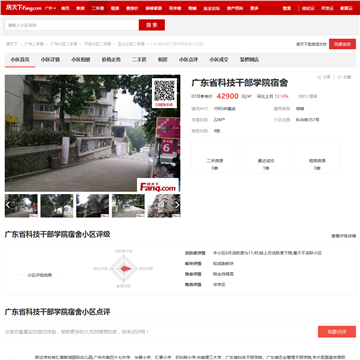Open the 天河小区二手房 breadcrumb
The image size is (360, 360).
click(x=97, y=44)
